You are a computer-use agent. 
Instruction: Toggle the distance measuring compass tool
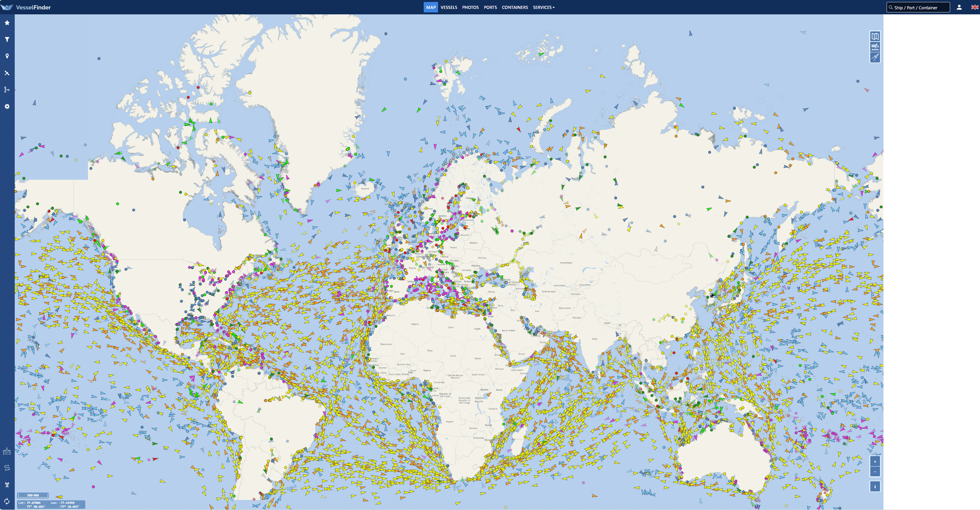point(875,57)
